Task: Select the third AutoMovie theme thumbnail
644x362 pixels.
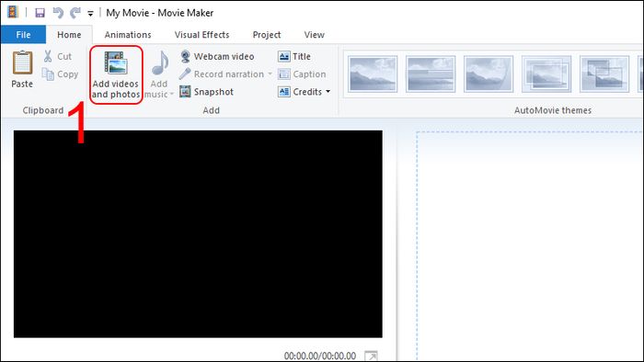Action: pyautogui.click(x=489, y=74)
